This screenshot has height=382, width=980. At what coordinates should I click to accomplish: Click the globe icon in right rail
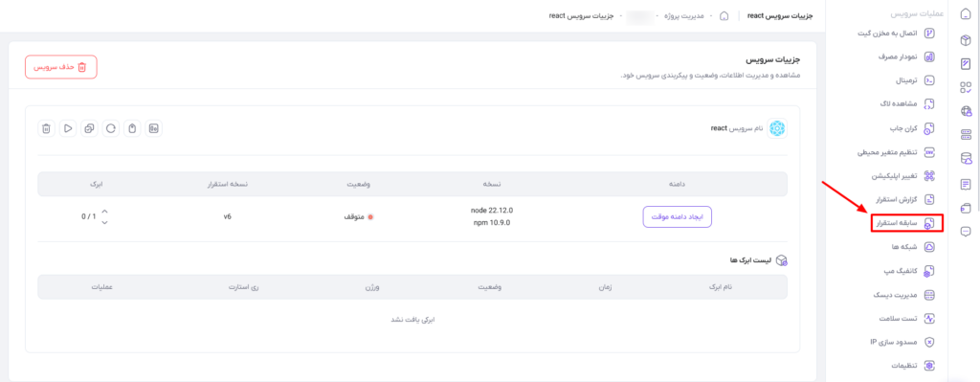point(966,111)
